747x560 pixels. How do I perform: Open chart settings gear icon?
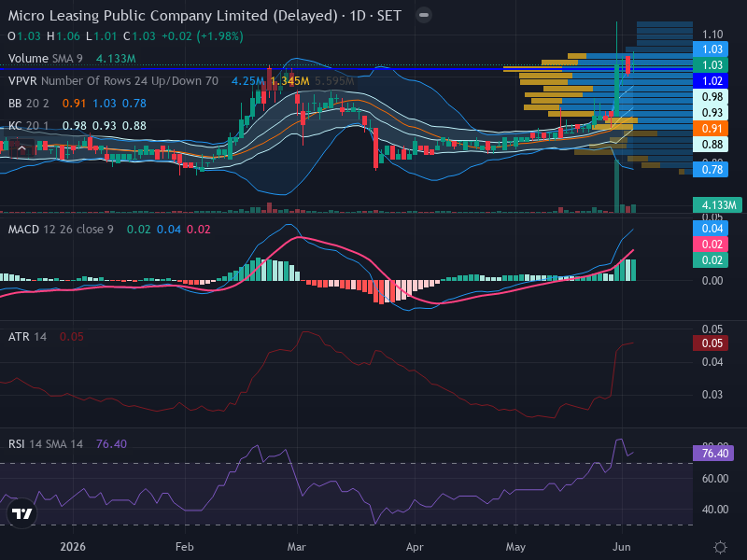click(720, 547)
